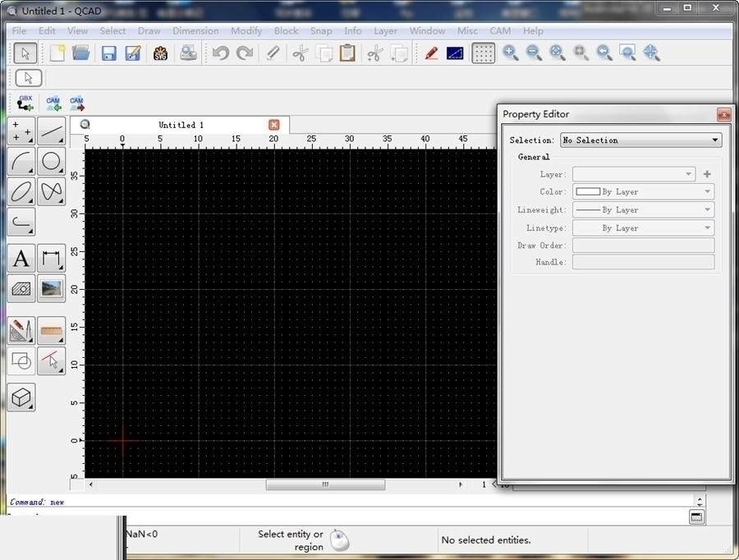This screenshot has width=739, height=560.
Task: Open the Spline tools
Action: (51, 191)
